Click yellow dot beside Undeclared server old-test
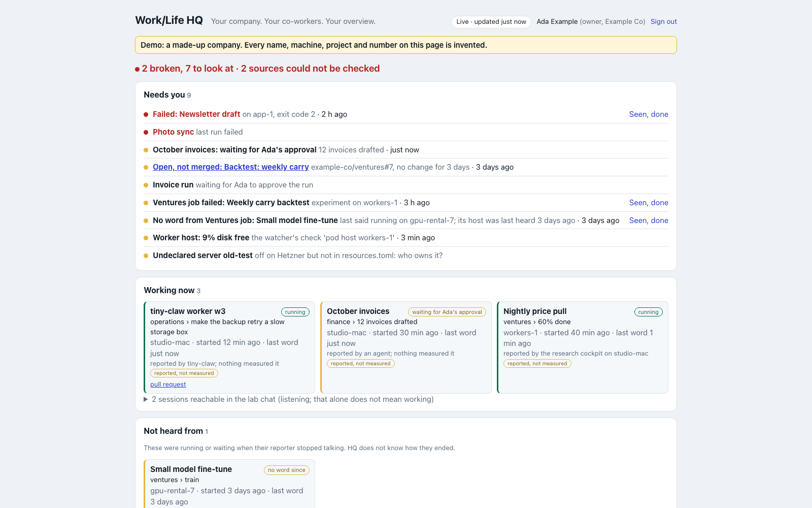 (146, 256)
